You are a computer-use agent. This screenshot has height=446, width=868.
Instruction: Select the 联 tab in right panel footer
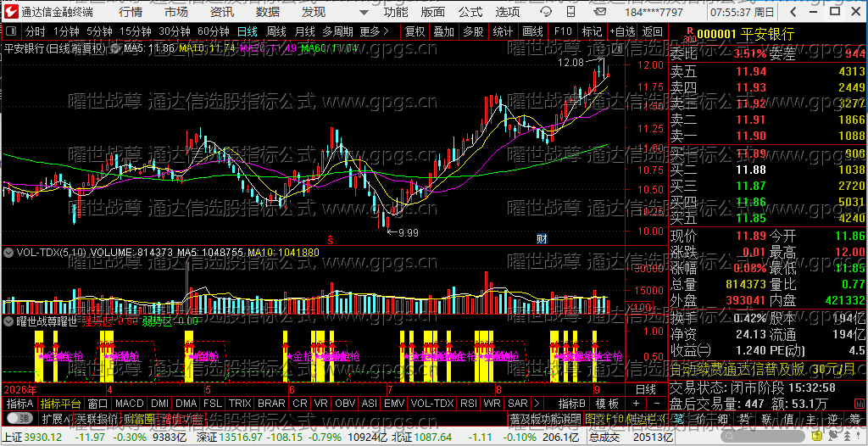pos(766,418)
